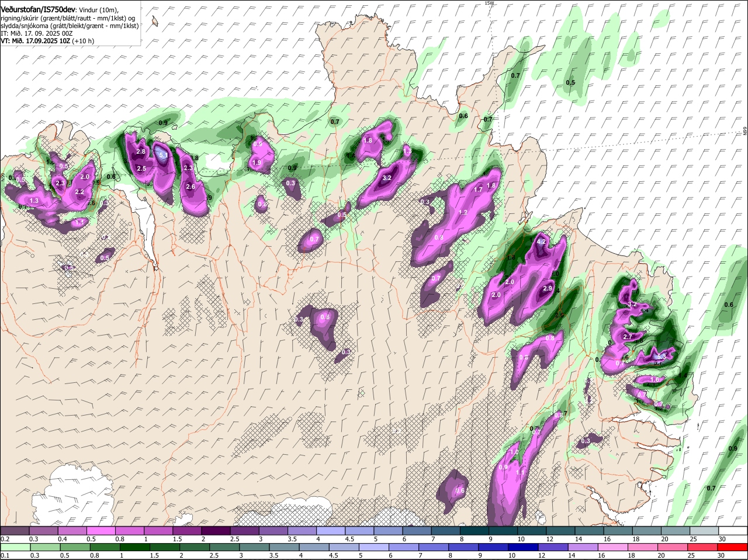The height and width of the screenshot is (560, 748).
Task: Click the 1.2 precipitation value label
Action: [463, 212]
